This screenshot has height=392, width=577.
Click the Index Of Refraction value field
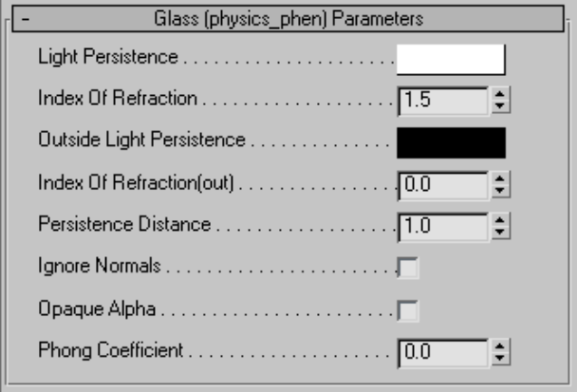point(442,100)
